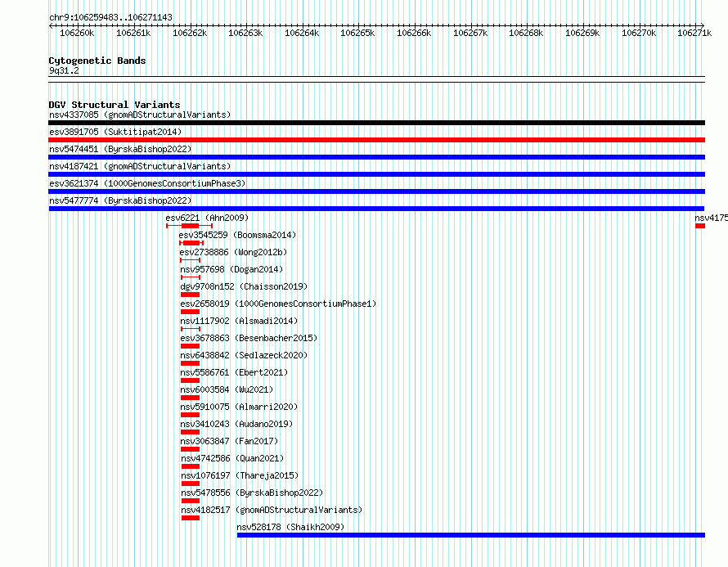The image size is (728, 567).
Task: Click the blue nsv5477774 variant bar
Action: point(376,209)
